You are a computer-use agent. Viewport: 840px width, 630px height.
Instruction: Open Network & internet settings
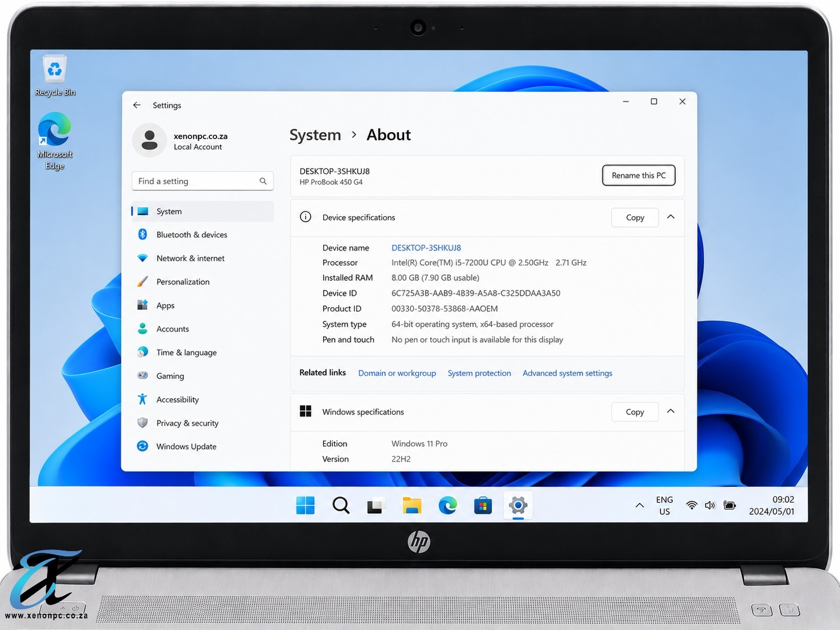tap(202, 258)
